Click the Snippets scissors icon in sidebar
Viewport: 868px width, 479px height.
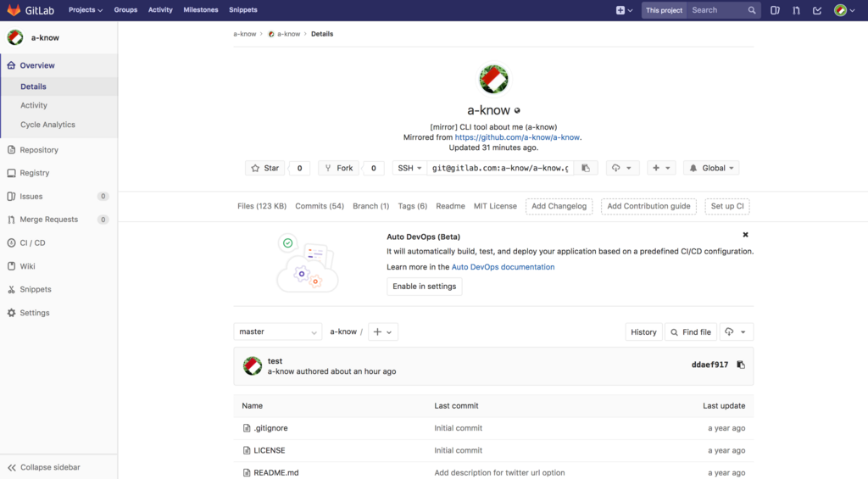(x=11, y=289)
